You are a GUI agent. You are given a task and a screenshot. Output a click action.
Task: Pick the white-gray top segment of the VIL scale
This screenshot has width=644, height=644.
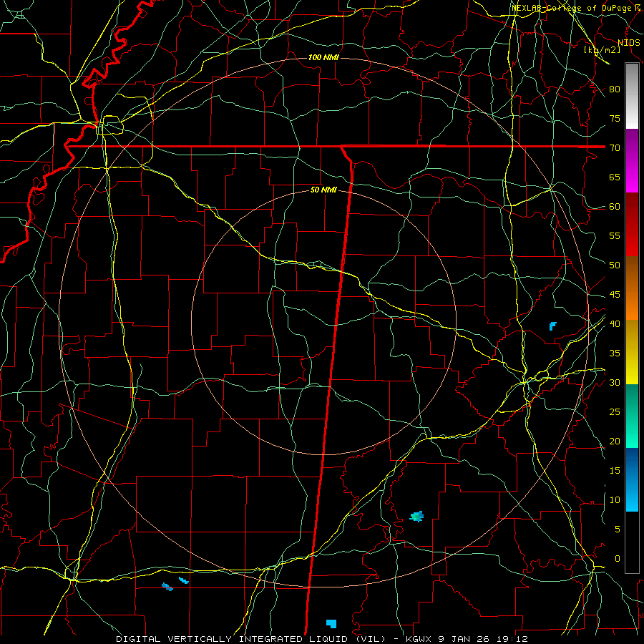coord(632,96)
